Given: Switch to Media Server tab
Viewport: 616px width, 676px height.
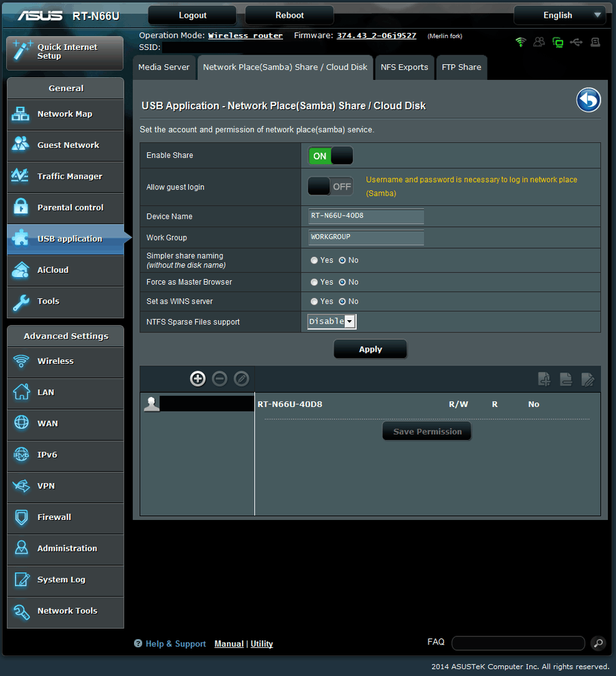Looking at the screenshot, I should [163, 67].
